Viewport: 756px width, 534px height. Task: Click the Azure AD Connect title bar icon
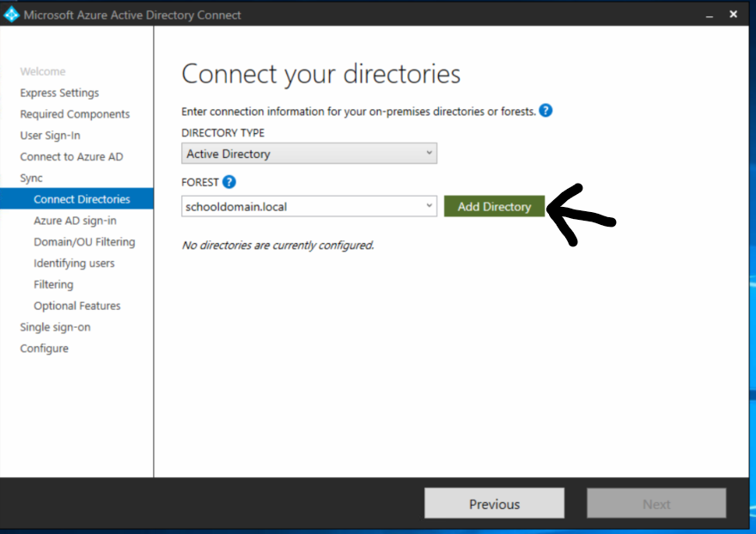point(11,15)
